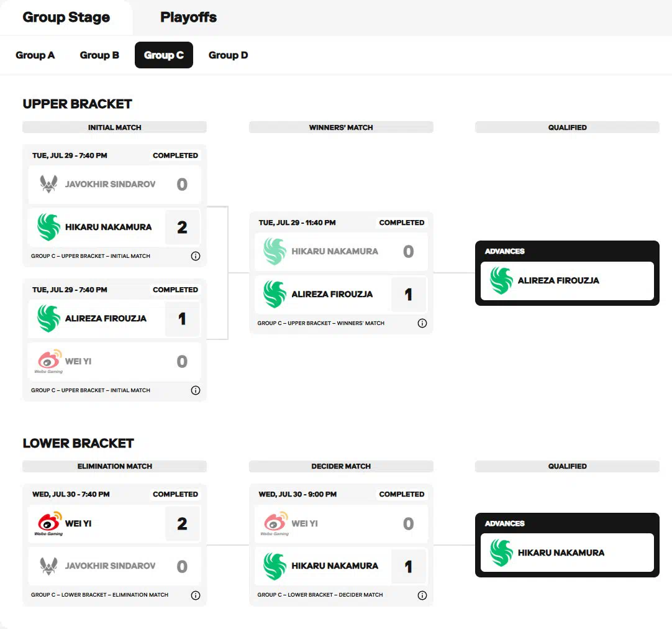Click the INITIAL MATCH column header
672x629 pixels.
point(114,127)
